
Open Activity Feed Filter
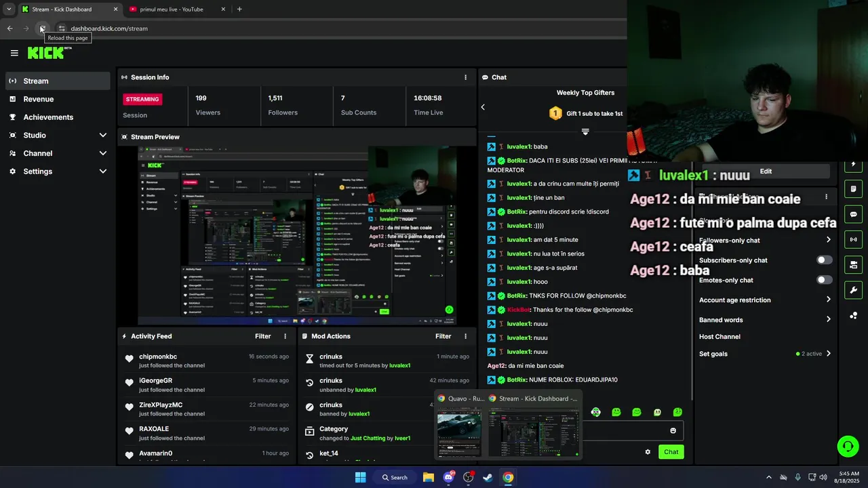[263, 336]
